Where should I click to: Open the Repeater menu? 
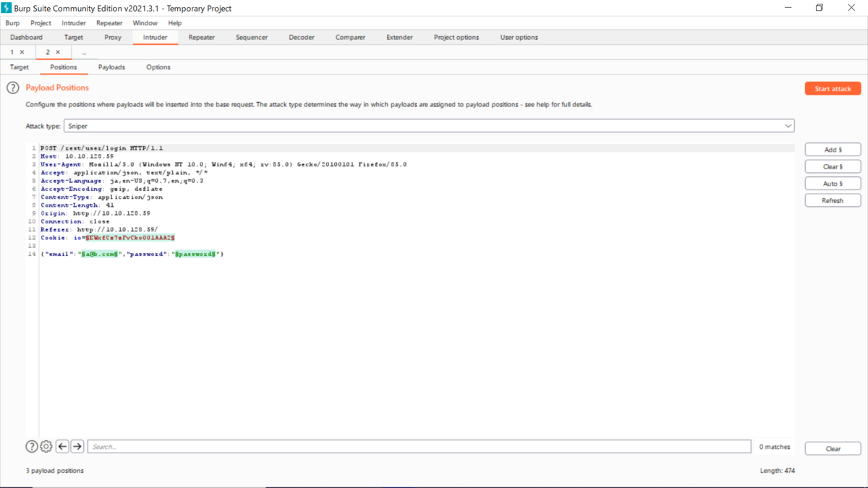(109, 23)
